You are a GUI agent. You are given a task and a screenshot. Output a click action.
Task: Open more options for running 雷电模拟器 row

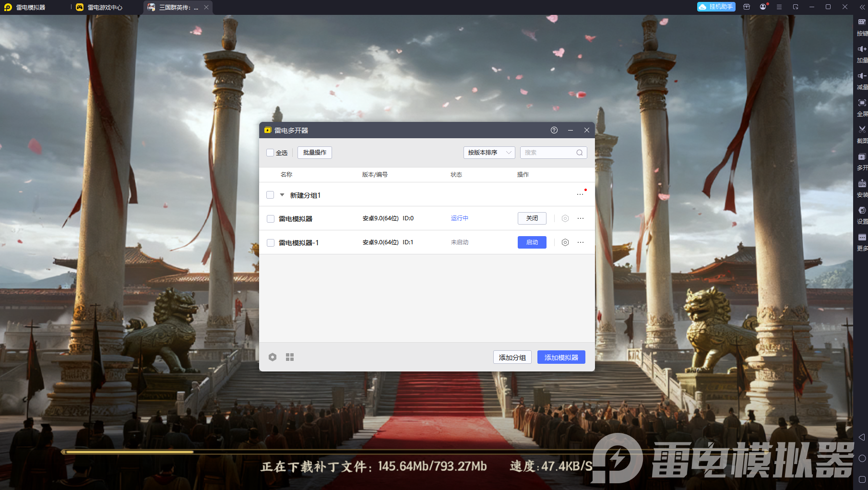pyautogui.click(x=581, y=218)
